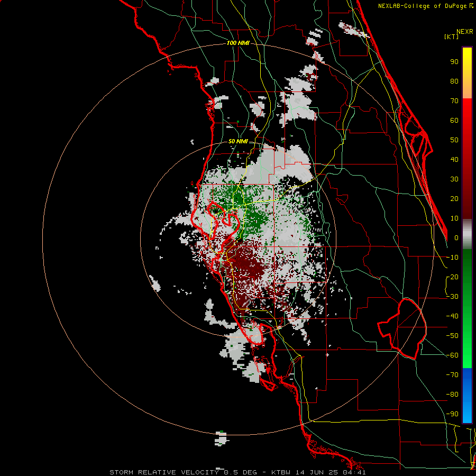Image resolution: width=476 pixels, height=476 pixels.
Task: Click the [KT] units label
Action: (452, 36)
